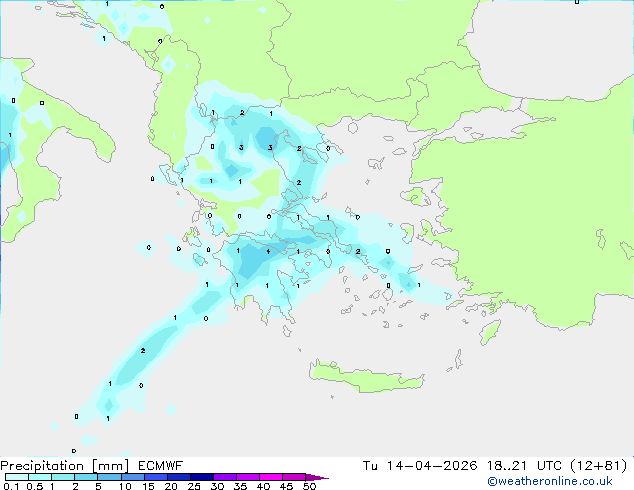This screenshot has width=634, height=490.
Task: Click the legend swatch between 1 and 2
Action: (x=63, y=477)
